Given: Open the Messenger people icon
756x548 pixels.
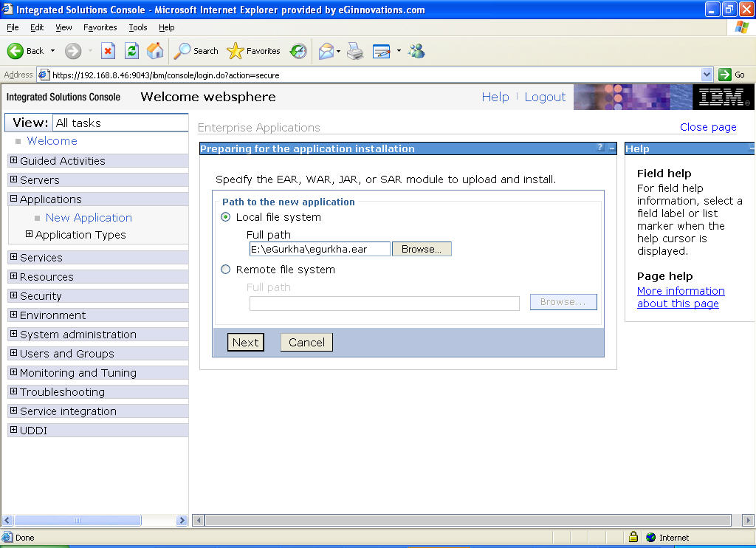Looking at the screenshot, I should click(416, 51).
